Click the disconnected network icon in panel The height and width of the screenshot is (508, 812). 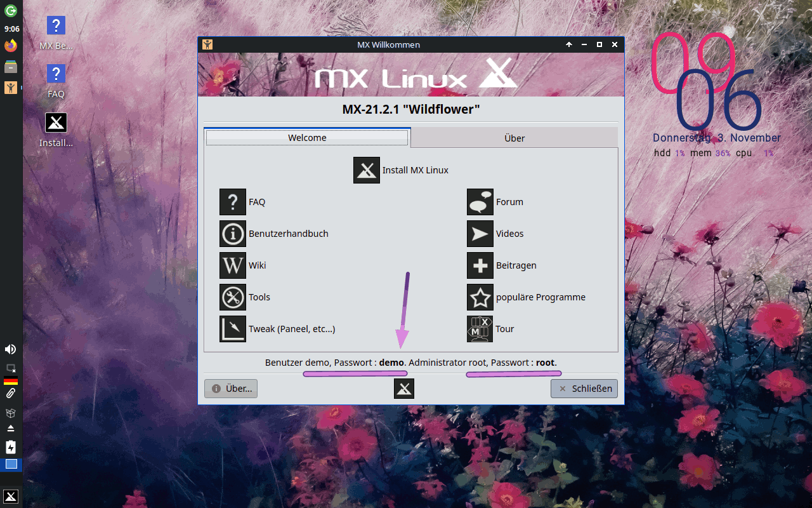(11, 368)
